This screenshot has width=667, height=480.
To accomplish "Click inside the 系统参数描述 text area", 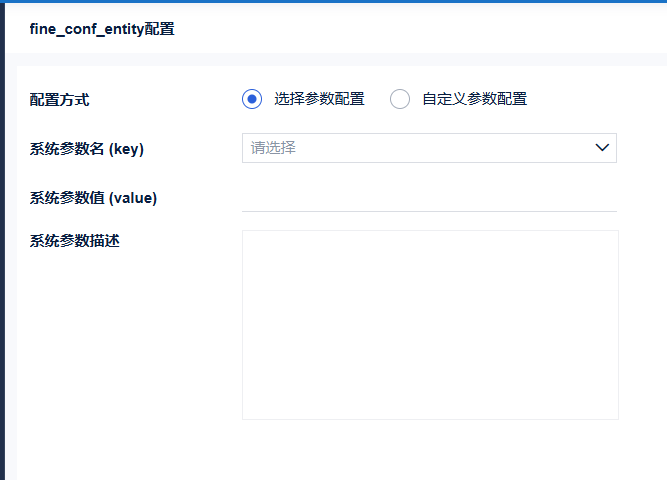I will click(430, 325).
